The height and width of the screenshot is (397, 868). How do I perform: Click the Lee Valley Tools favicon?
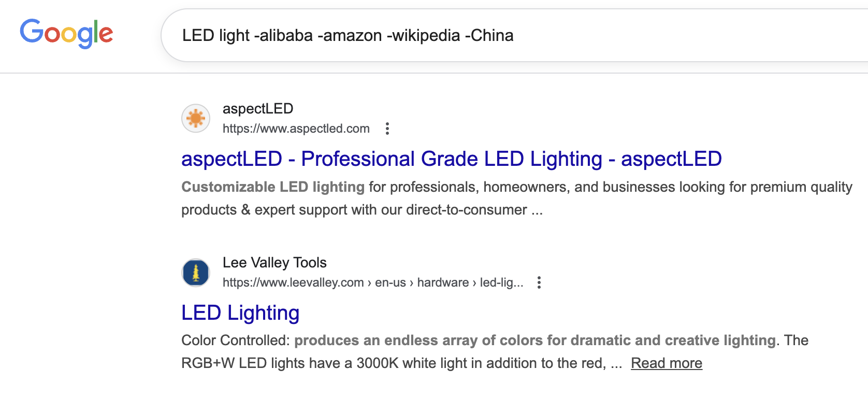[196, 273]
